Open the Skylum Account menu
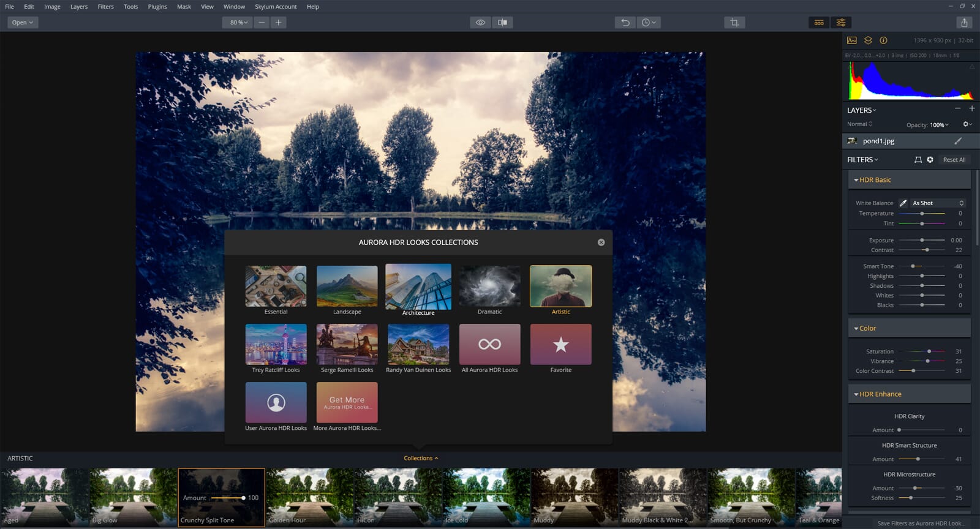This screenshot has height=529, width=980. pos(276,7)
